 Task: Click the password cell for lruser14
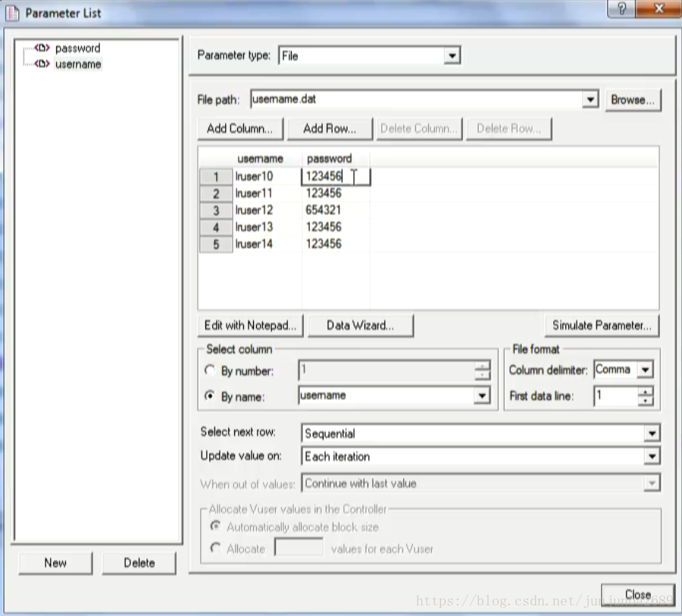tap(336, 244)
